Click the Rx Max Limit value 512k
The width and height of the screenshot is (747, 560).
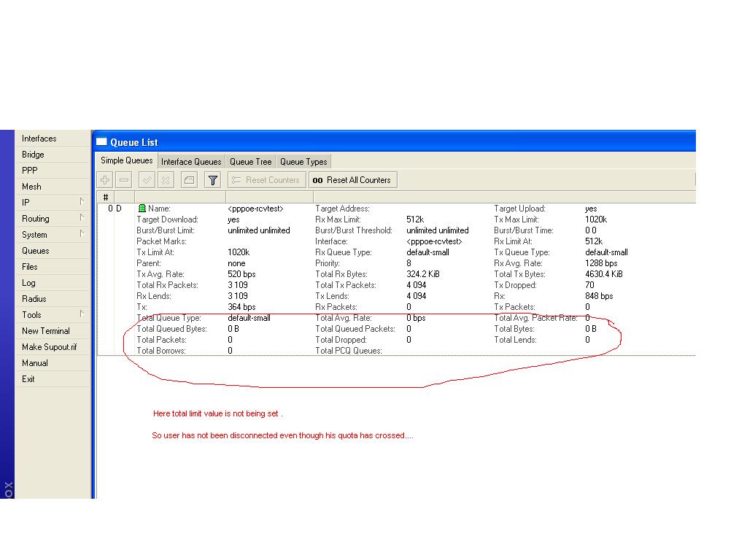click(415, 219)
